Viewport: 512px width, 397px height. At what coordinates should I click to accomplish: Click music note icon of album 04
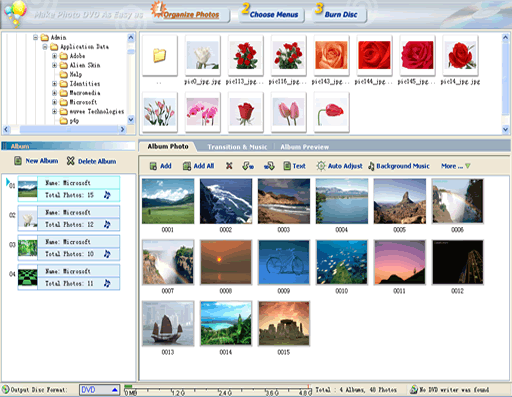(x=107, y=283)
